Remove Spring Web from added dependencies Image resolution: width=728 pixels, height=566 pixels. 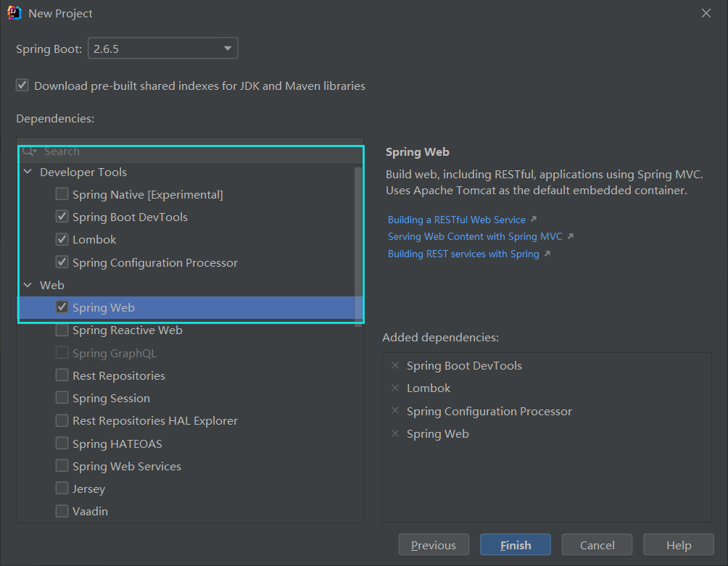pos(395,433)
